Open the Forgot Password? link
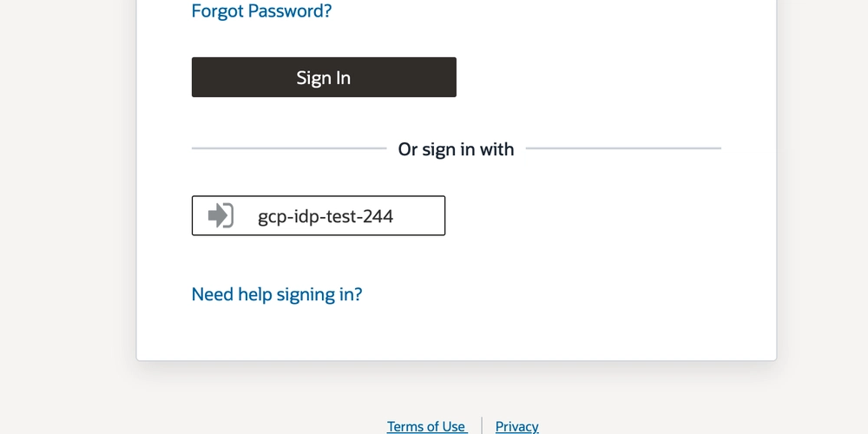The width and height of the screenshot is (868, 434). 261,10
